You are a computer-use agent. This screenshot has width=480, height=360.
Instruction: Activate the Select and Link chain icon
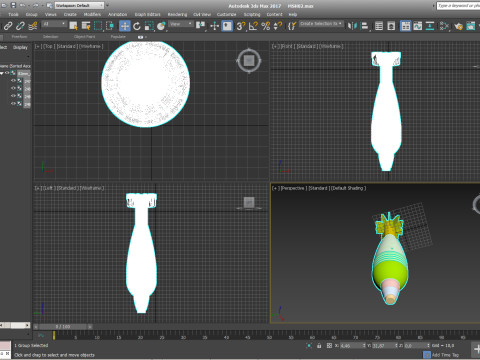tap(8, 26)
